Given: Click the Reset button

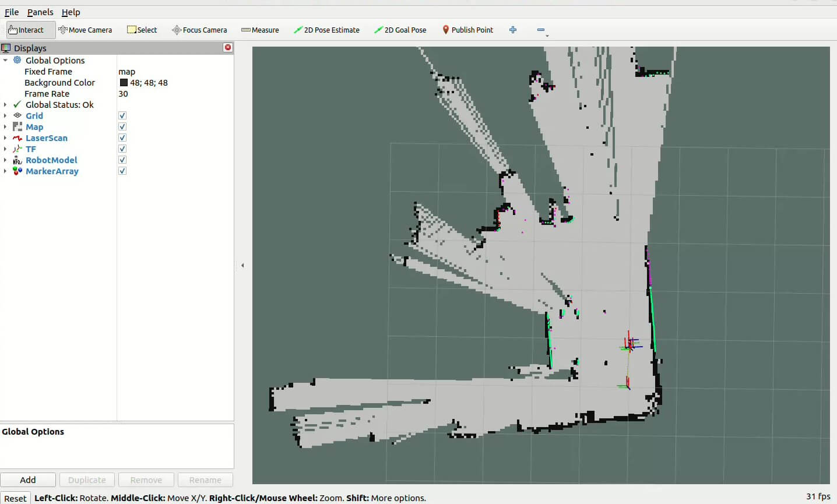Looking at the screenshot, I should (x=15, y=498).
